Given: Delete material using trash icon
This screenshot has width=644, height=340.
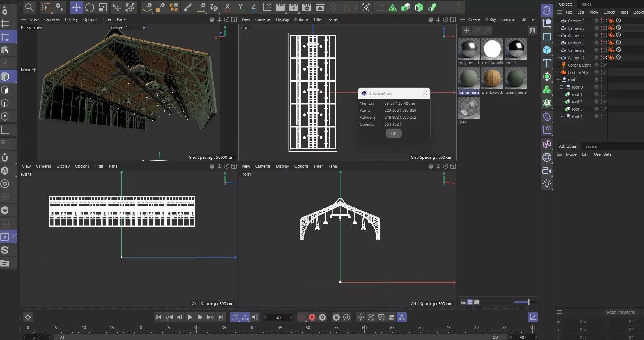Looking at the screenshot, I should [x=532, y=31].
